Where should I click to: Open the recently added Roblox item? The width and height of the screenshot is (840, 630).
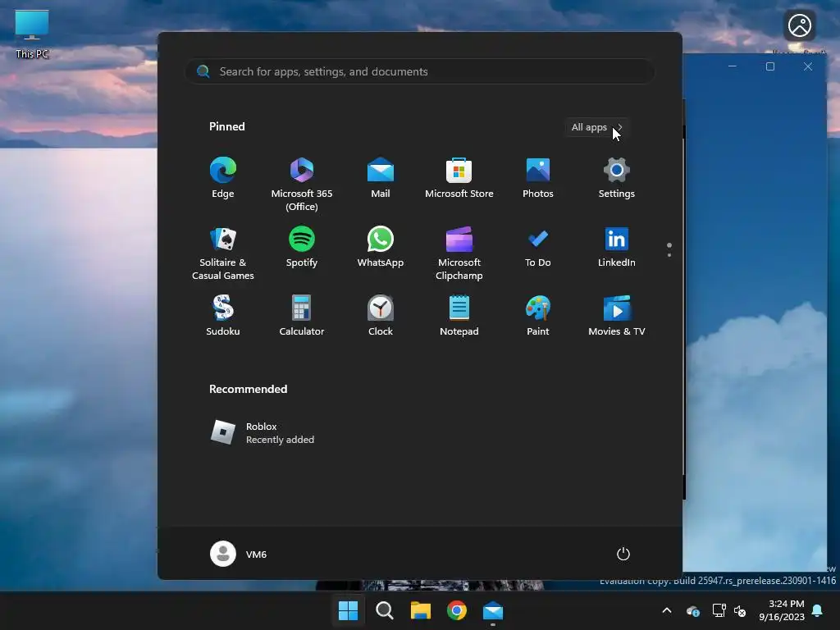coord(262,433)
